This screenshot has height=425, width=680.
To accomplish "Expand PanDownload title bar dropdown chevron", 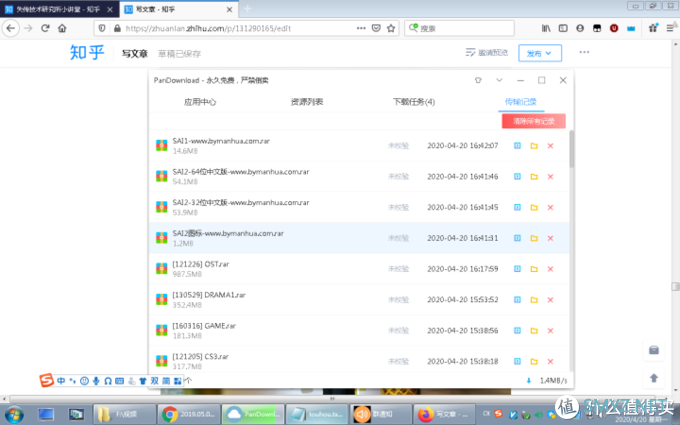I will [x=499, y=80].
